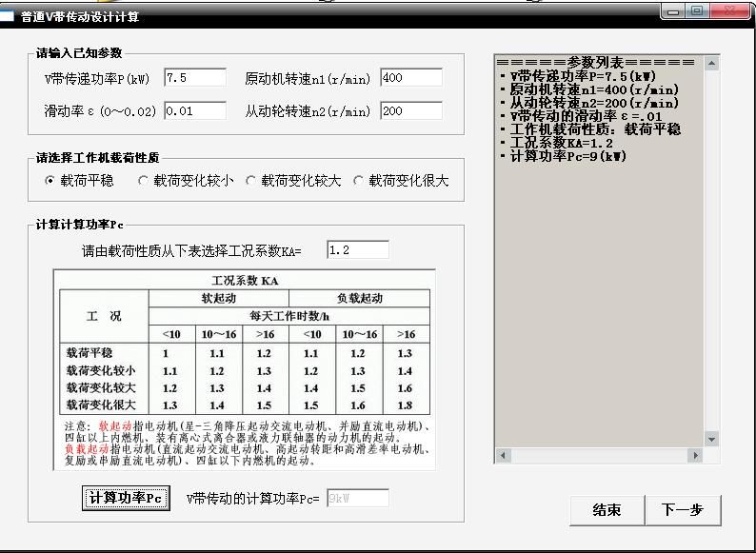756x553 pixels.
Task: Click the 载荷变化较大 row label in table
Action: point(101,387)
